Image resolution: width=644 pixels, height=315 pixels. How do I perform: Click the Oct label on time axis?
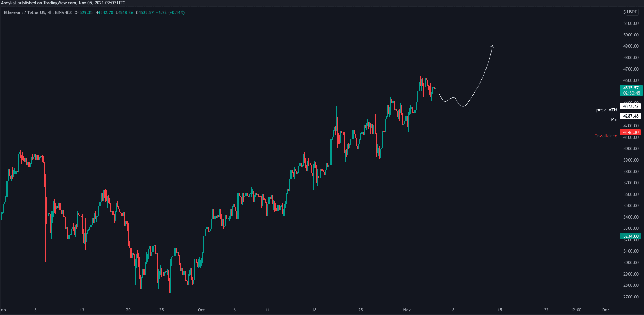click(x=201, y=310)
